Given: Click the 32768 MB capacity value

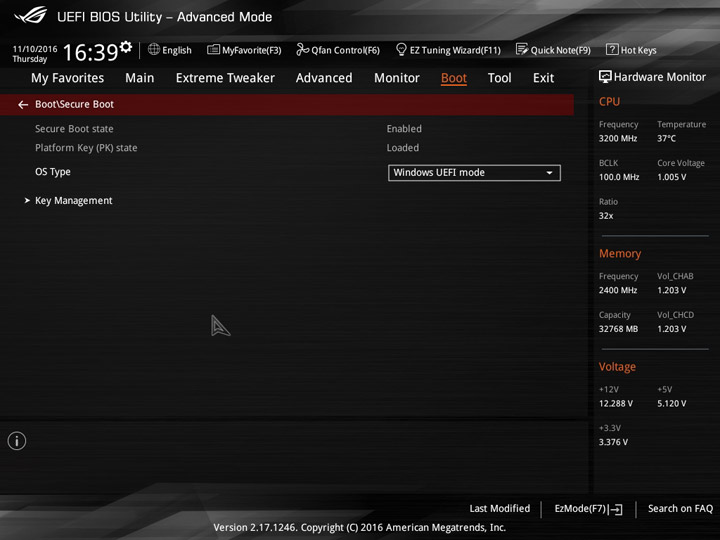Looking at the screenshot, I should (x=619, y=329).
